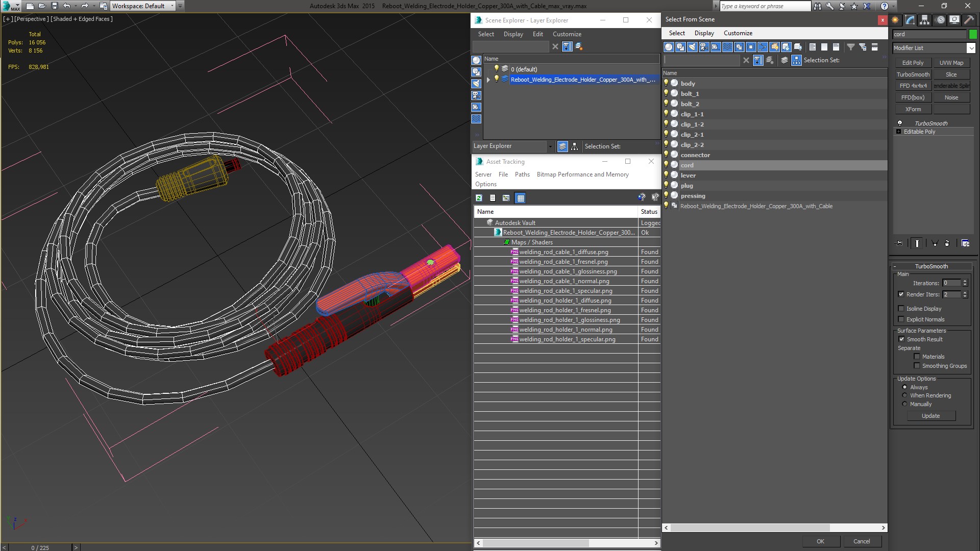This screenshot has height=551, width=980.
Task: Refresh the Asset Tracking list
Action: click(479, 198)
